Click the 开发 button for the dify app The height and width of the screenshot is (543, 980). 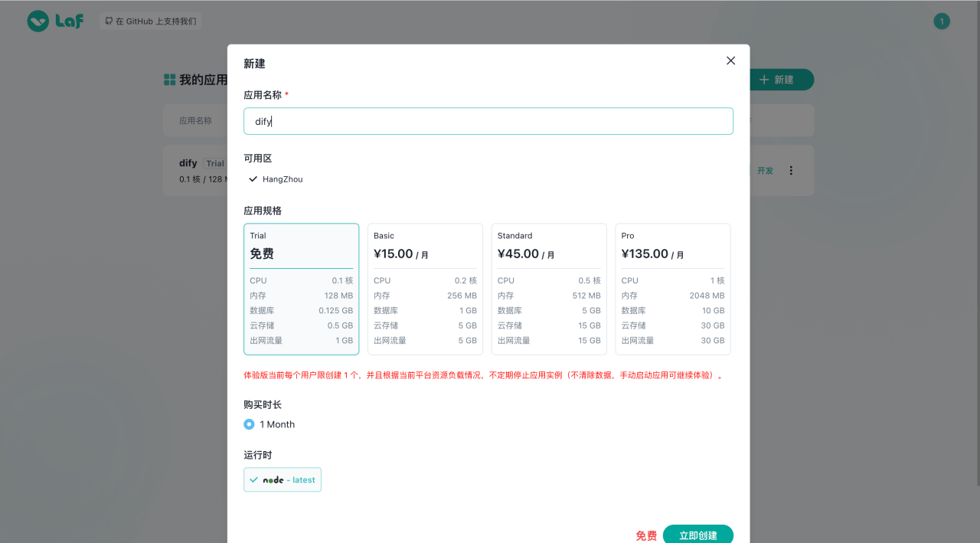(x=764, y=170)
